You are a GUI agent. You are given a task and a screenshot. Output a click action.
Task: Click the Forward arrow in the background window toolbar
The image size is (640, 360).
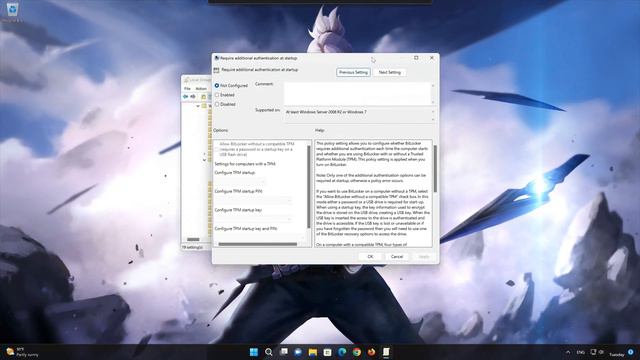[x=193, y=97]
